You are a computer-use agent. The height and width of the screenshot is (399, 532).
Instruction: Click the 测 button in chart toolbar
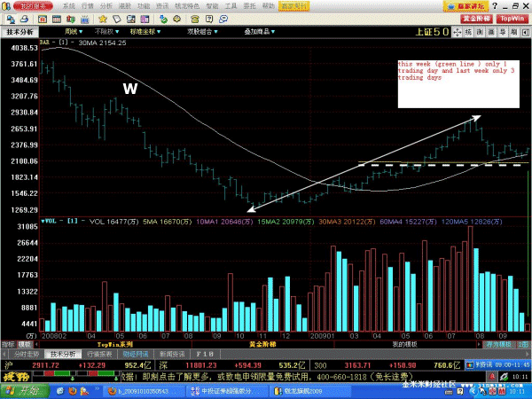tap(480, 32)
